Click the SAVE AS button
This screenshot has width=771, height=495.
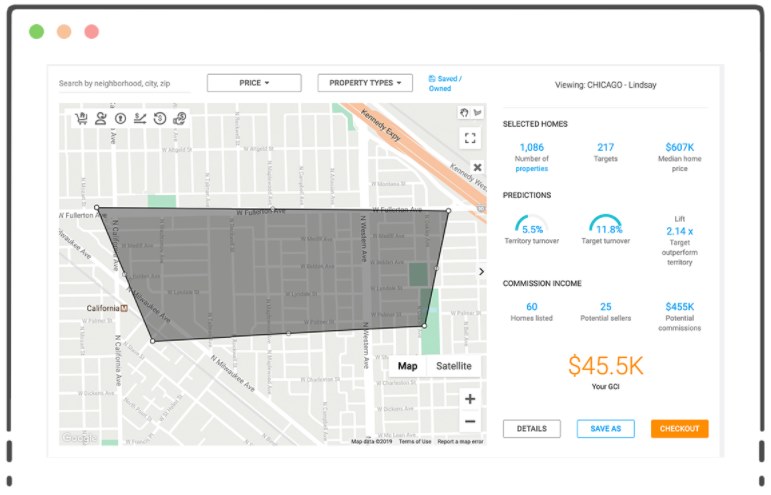click(606, 429)
